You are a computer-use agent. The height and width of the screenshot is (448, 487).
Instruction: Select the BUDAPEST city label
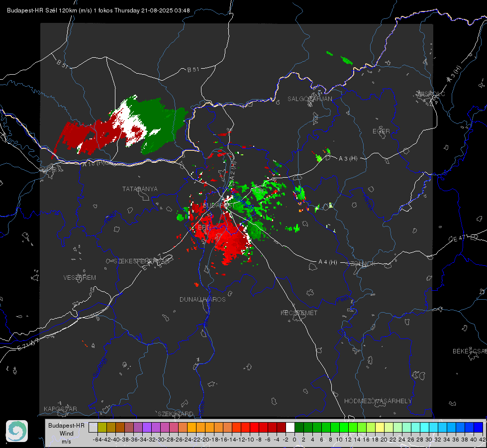(x=219, y=206)
